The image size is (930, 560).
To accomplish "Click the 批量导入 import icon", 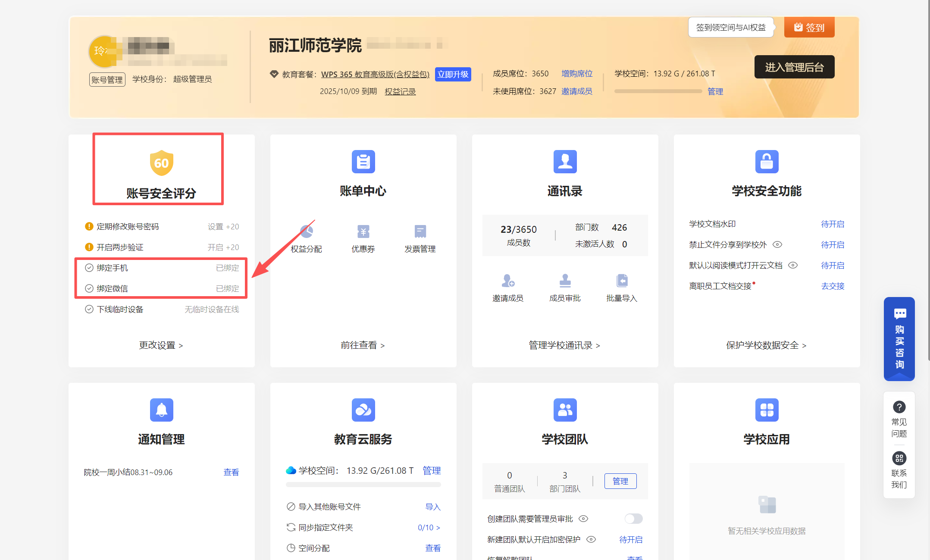I will [622, 281].
